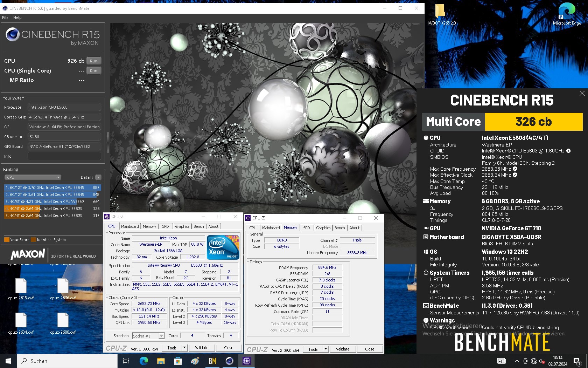The image size is (588, 368).
Task: Open File Explorer from taskbar
Action: pos(161,361)
